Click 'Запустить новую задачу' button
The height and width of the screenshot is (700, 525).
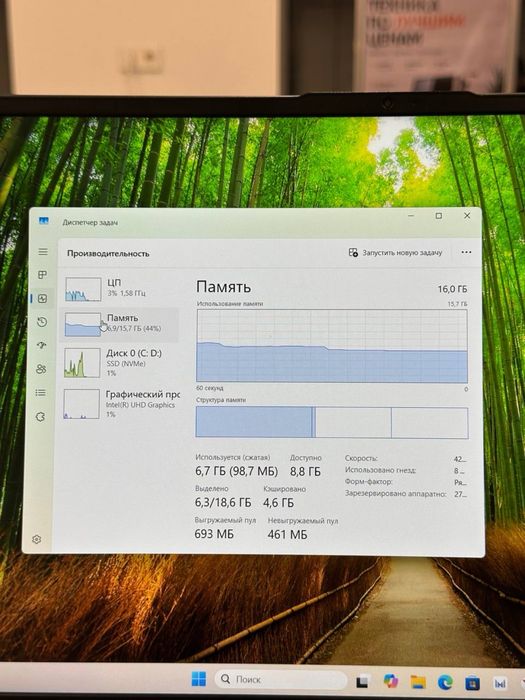pyautogui.click(x=396, y=253)
